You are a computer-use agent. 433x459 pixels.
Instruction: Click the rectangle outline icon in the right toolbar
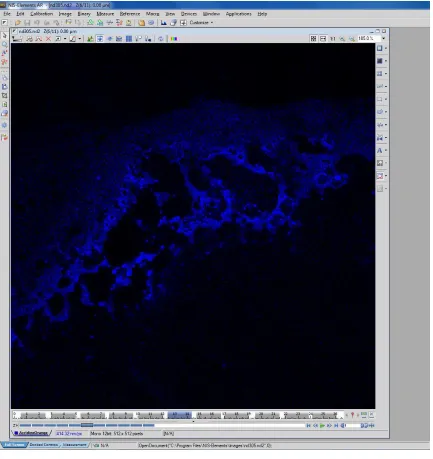pyautogui.click(x=379, y=99)
